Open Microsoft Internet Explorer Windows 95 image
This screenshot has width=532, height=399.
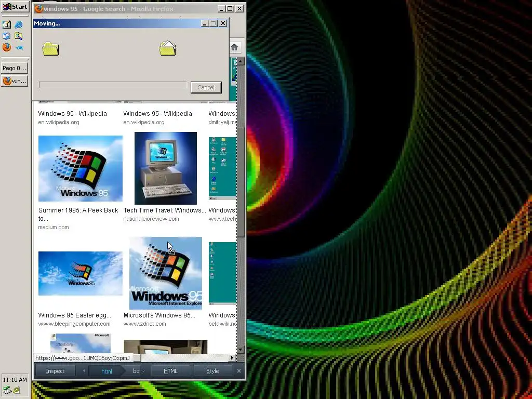coord(166,273)
